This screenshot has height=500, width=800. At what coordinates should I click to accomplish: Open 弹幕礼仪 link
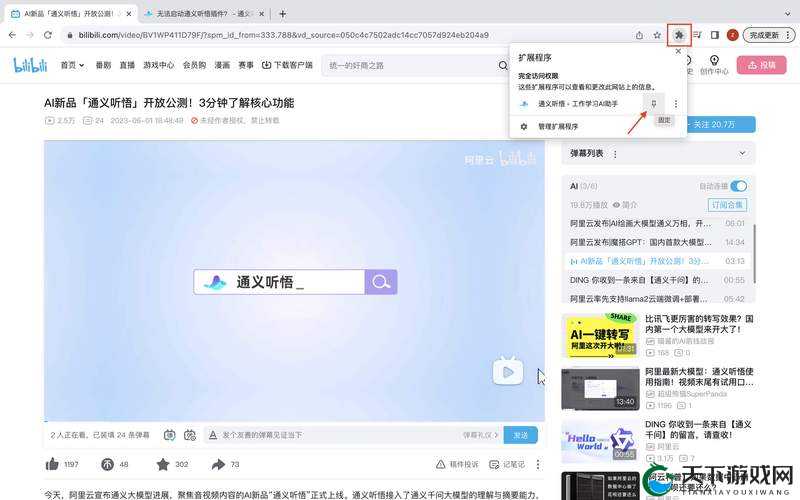(x=480, y=435)
